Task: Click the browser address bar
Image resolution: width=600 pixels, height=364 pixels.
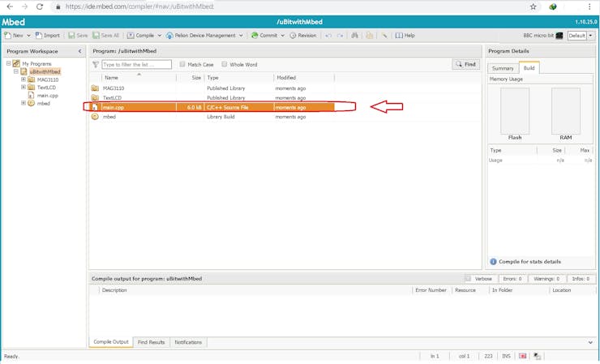Action: click(x=291, y=6)
